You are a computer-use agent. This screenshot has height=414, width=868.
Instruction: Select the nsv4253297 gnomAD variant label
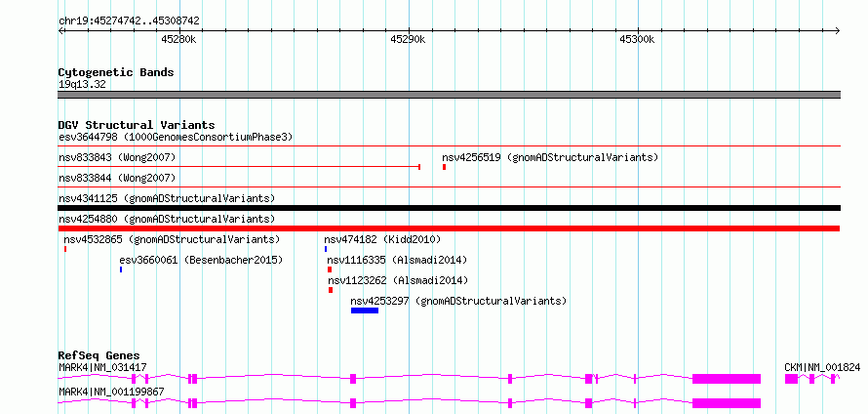(x=459, y=301)
